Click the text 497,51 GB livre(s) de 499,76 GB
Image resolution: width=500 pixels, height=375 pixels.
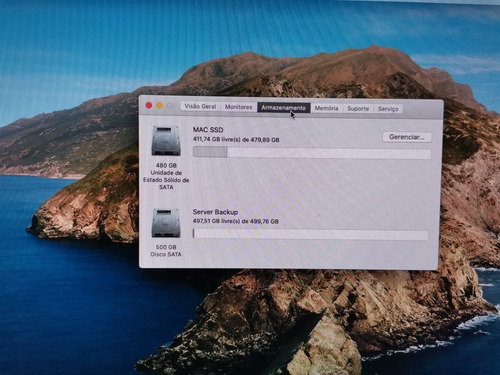236,221
